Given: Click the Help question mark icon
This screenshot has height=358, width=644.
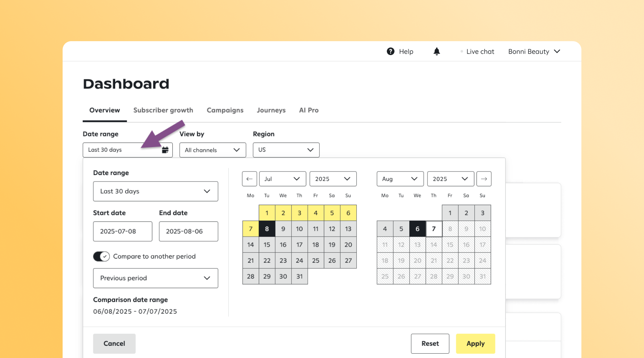Looking at the screenshot, I should tap(390, 51).
